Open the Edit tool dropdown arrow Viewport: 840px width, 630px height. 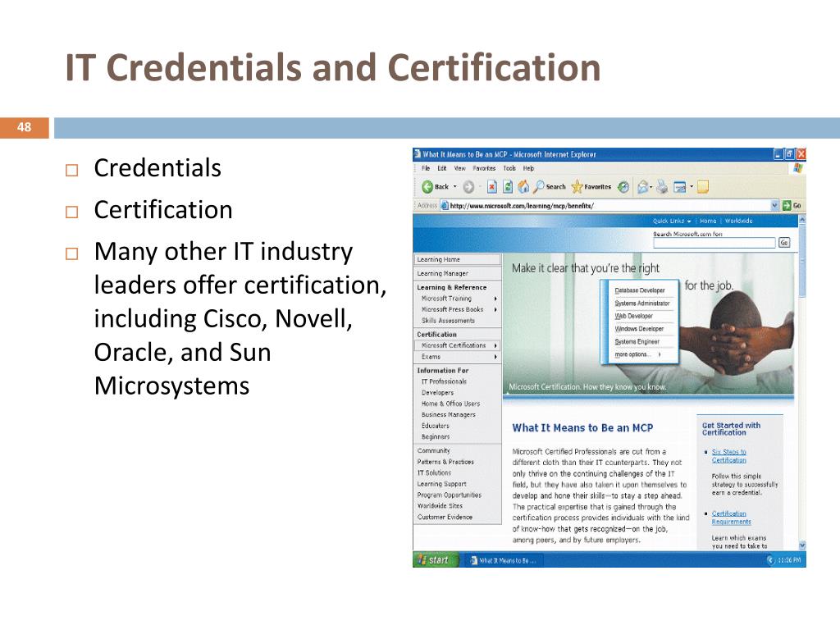pos(691,186)
